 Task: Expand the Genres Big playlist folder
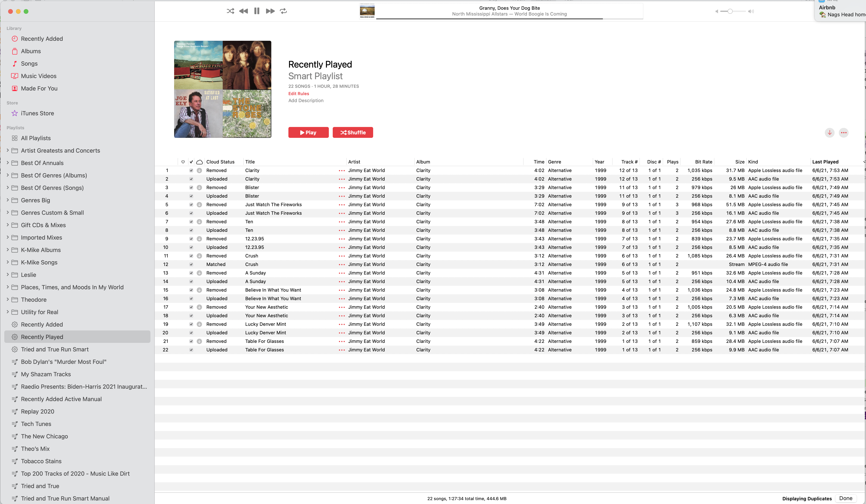[8, 200]
